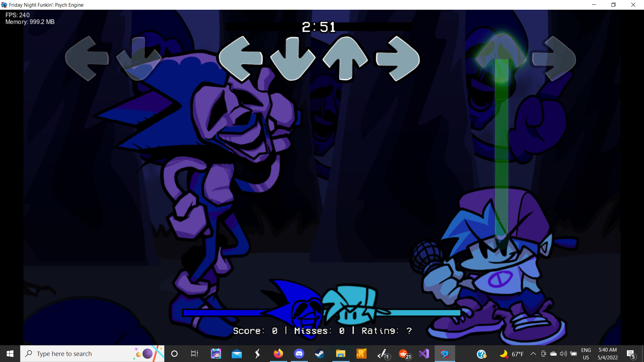Click the center left arrow receptor
Viewport: 644px width, 362px height.
240,58
